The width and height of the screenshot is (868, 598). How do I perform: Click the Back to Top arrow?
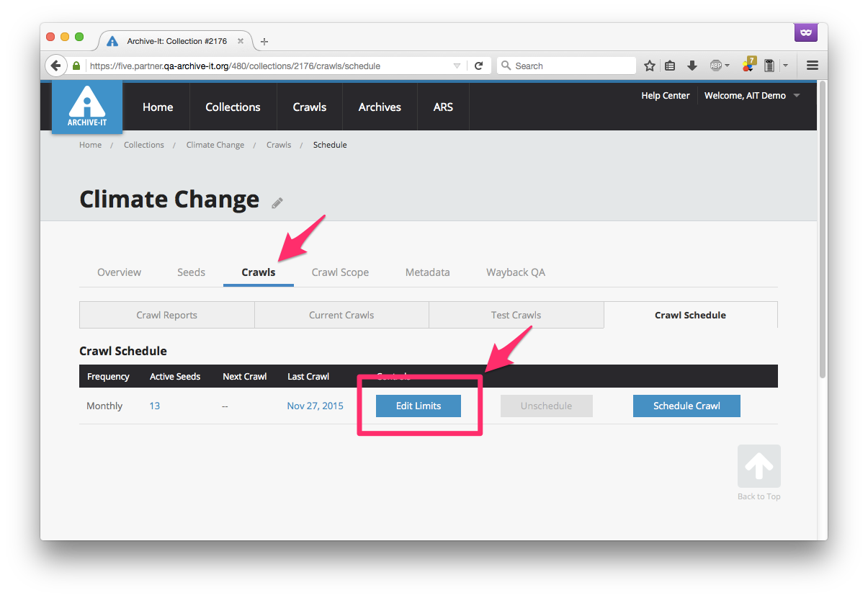tap(759, 467)
